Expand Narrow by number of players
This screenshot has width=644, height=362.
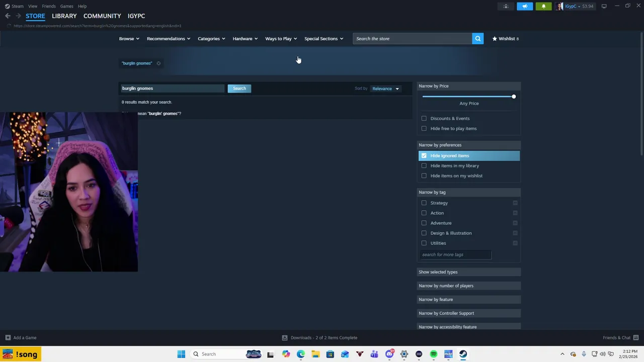469,286
